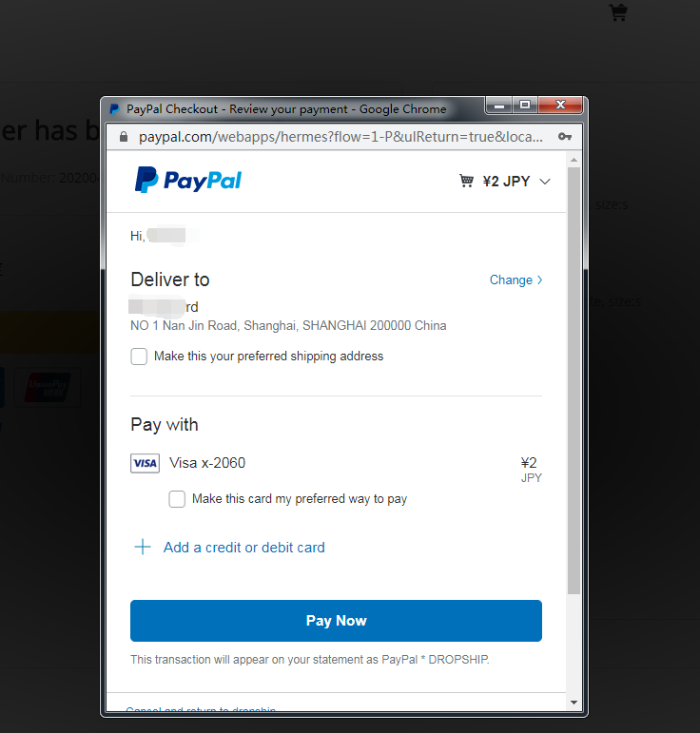Click the Pay Now button
The image size is (700, 733).
pos(336,621)
